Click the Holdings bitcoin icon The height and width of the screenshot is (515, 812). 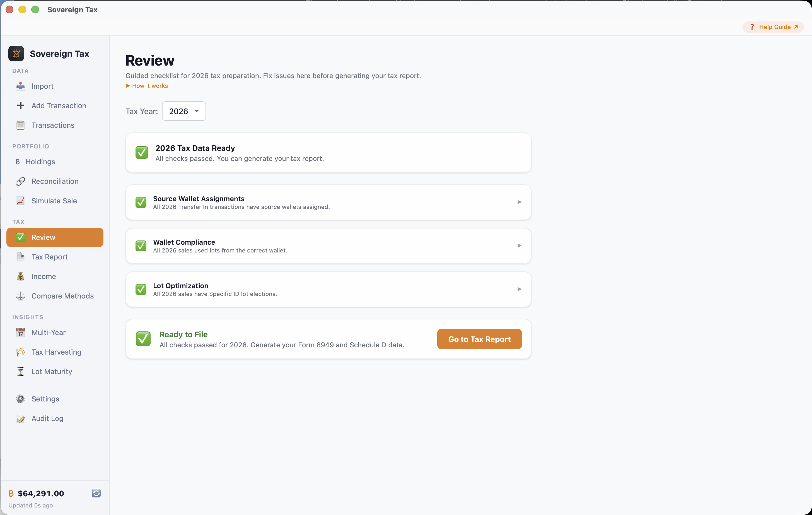(18, 162)
